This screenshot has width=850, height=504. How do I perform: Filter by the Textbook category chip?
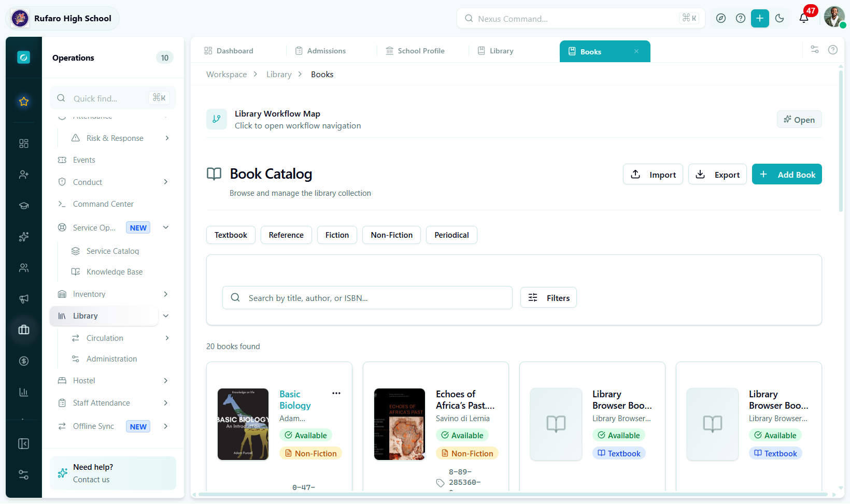pos(231,235)
